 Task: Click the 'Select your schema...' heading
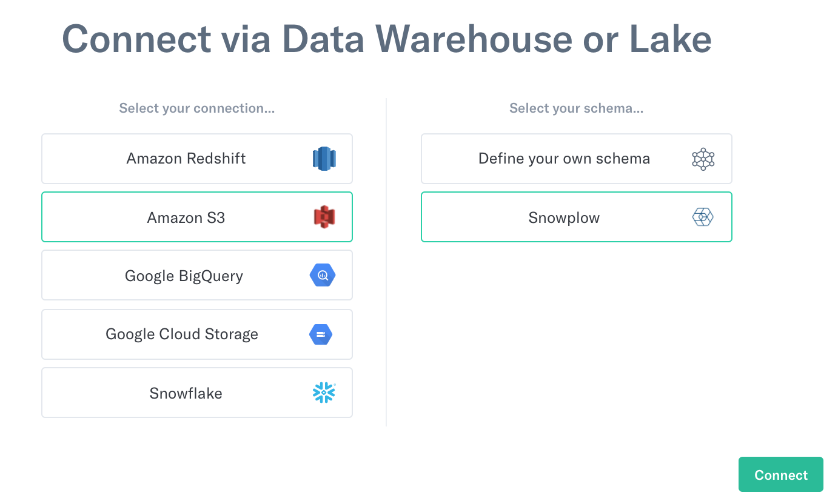tap(577, 108)
